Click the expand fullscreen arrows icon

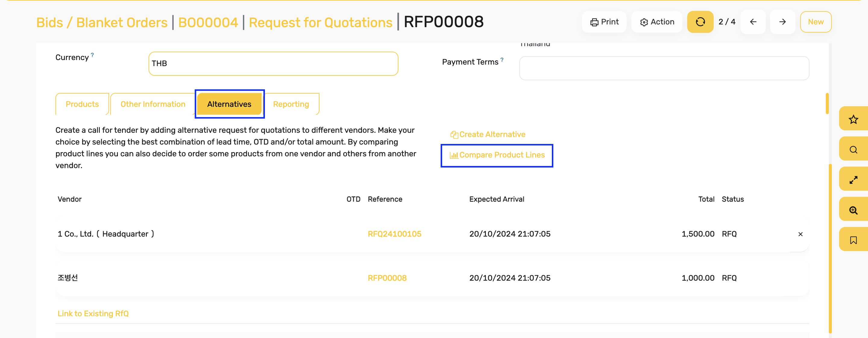853,180
